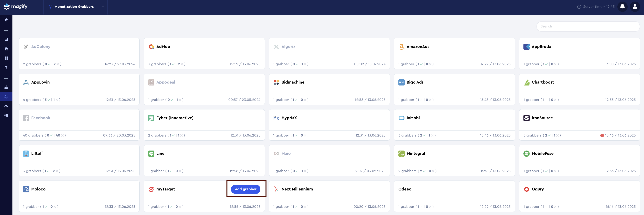Open the sliders settings sidebar icon

coord(6,87)
